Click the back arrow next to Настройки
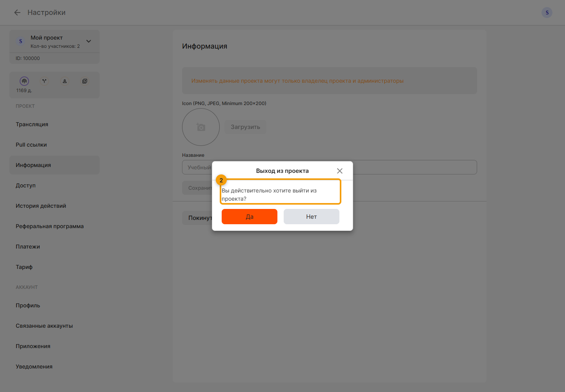The height and width of the screenshot is (392, 565). [x=17, y=13]
